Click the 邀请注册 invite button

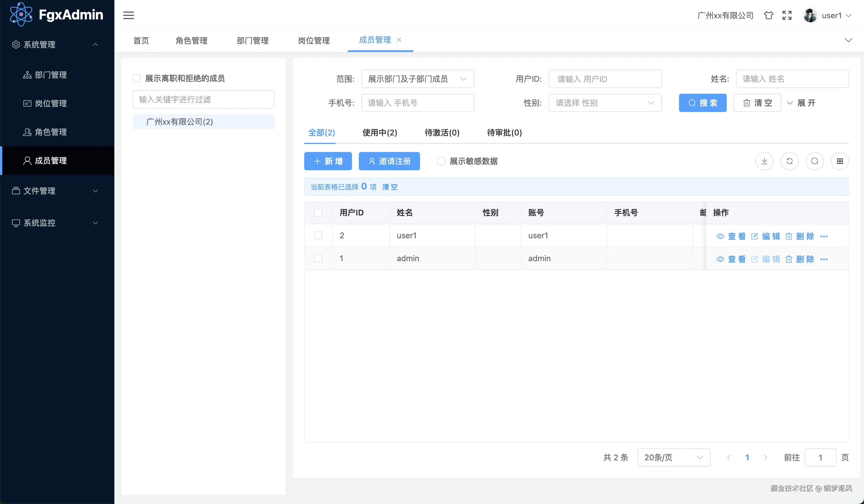(x=389, y=161)
